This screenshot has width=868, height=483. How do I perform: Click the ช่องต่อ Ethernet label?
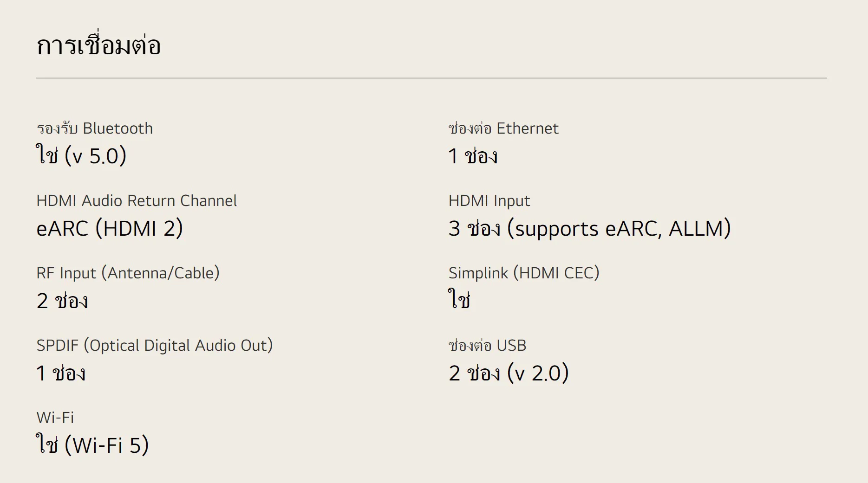click(503, 129)
